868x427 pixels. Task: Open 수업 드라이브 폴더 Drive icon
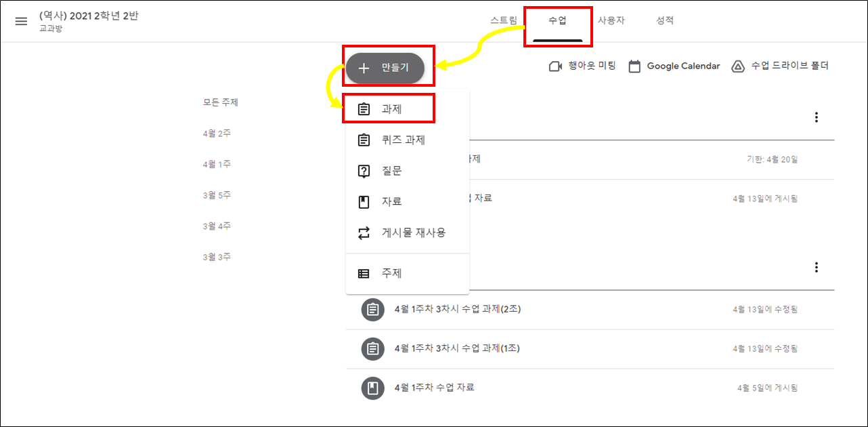coord(738,66)
